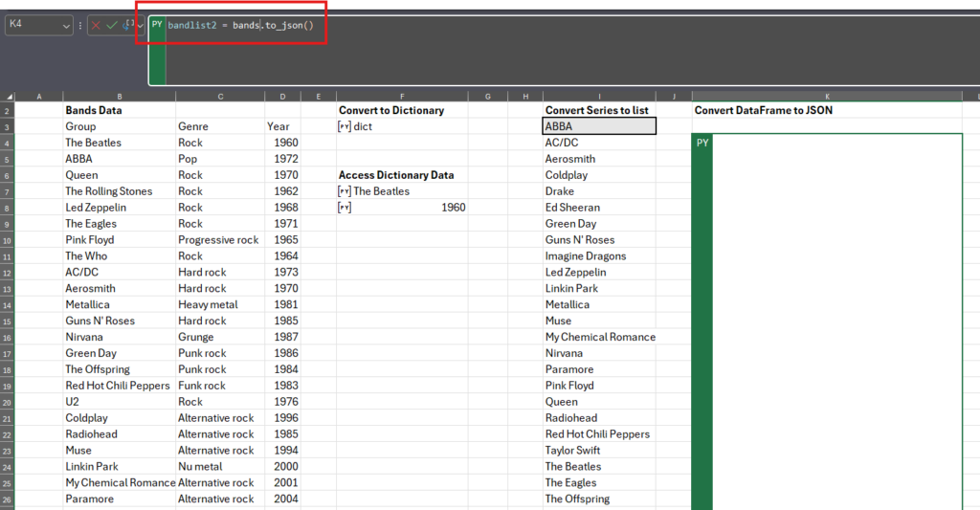This screenshot has width=980, height=510.
Task: Select The Rolling Stones cell
Action: click(x=120, y=191)
